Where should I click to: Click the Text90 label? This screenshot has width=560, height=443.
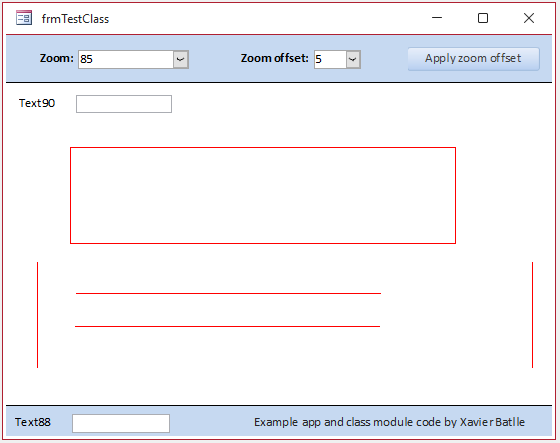coord(37,103)
